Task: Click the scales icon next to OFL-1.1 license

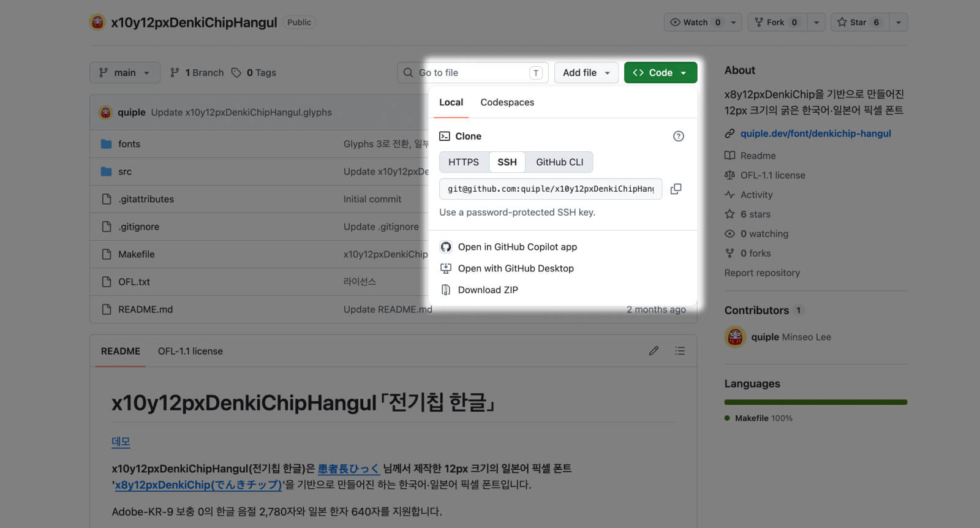Action: tap(729, 175)
